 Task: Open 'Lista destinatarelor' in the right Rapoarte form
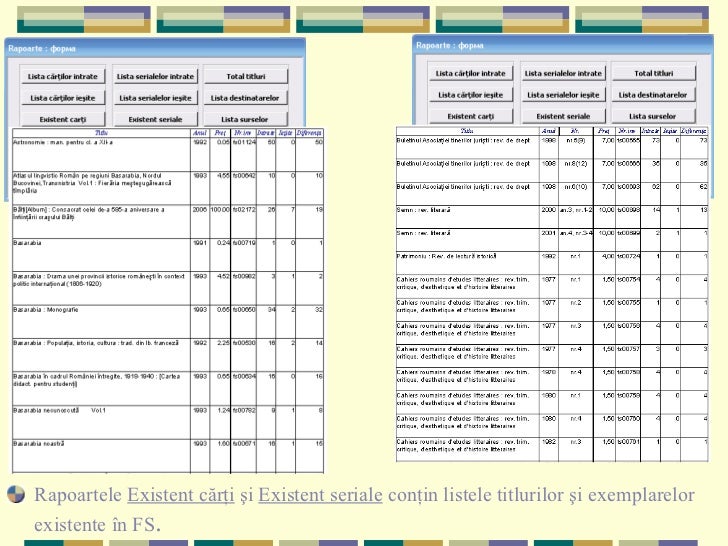pos(654,95)
